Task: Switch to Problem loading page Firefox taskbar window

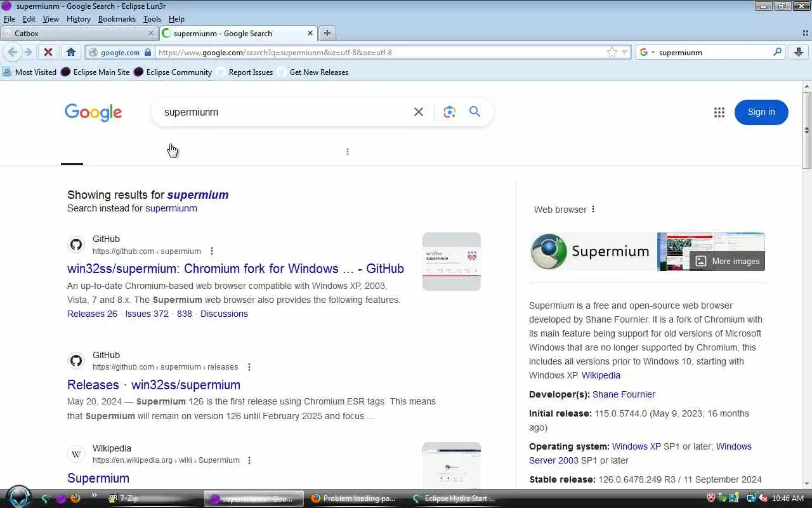Action: point(355,498)
